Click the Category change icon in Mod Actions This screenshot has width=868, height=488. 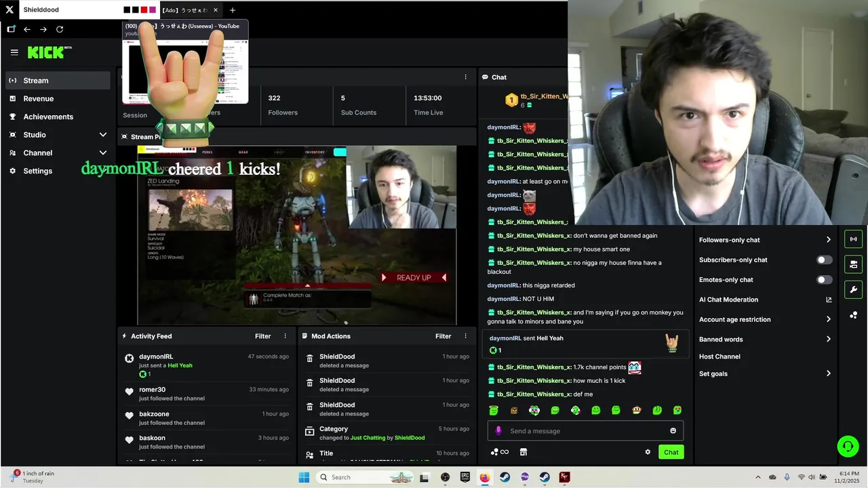pyautogui.click(x=309, y=431)
